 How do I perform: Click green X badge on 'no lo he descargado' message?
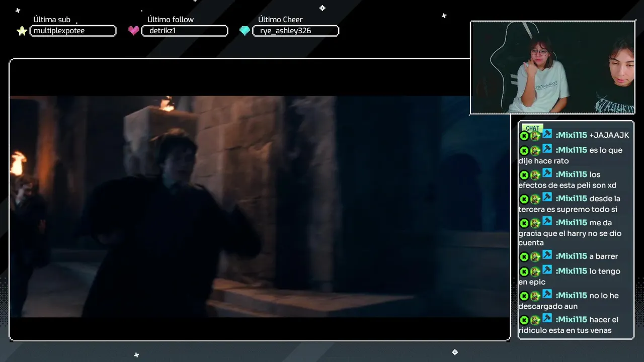[x=524, y=296]
